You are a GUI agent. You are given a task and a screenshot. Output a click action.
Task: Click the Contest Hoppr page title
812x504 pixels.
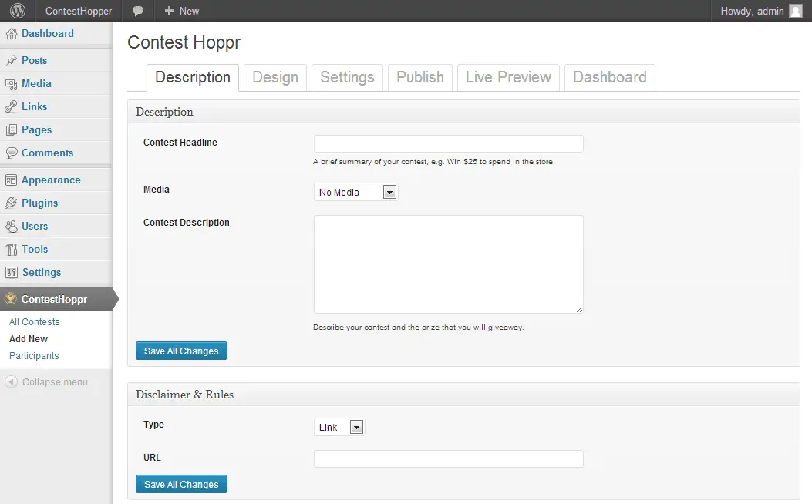(x=184, y=42)
